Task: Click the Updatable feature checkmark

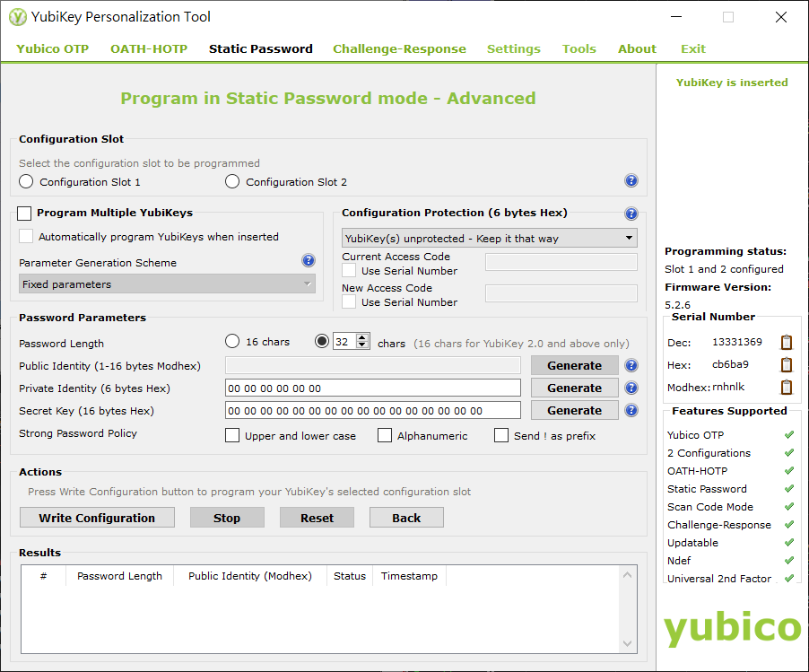Action: pos(789,543)
